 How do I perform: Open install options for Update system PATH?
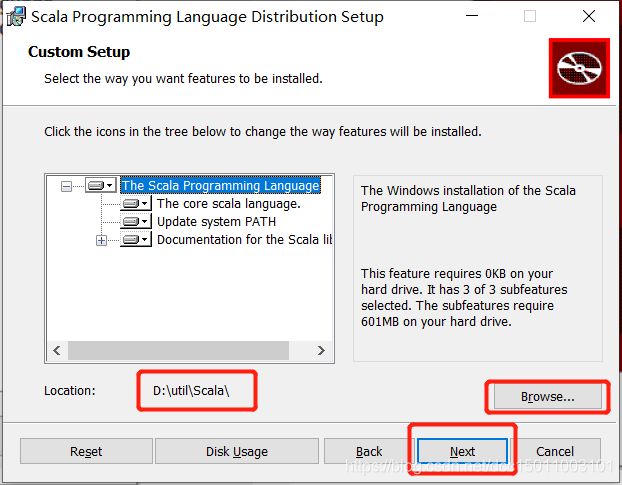(136, 221)
